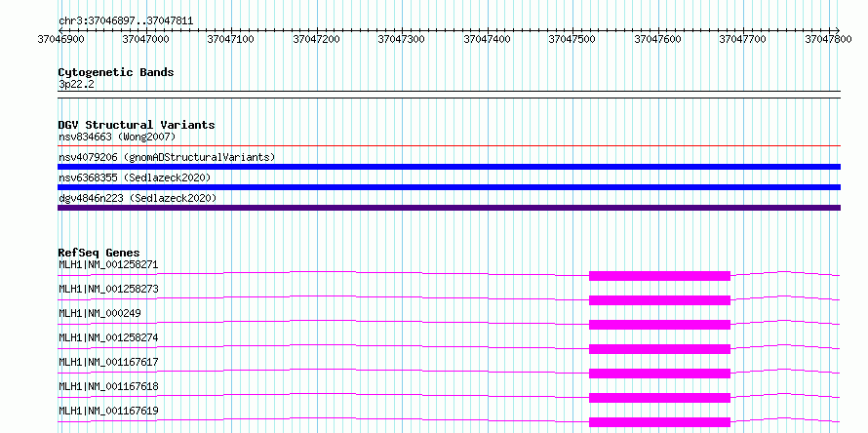Select the NM_001167617 magenta exon block

click(x=660, y=374)
